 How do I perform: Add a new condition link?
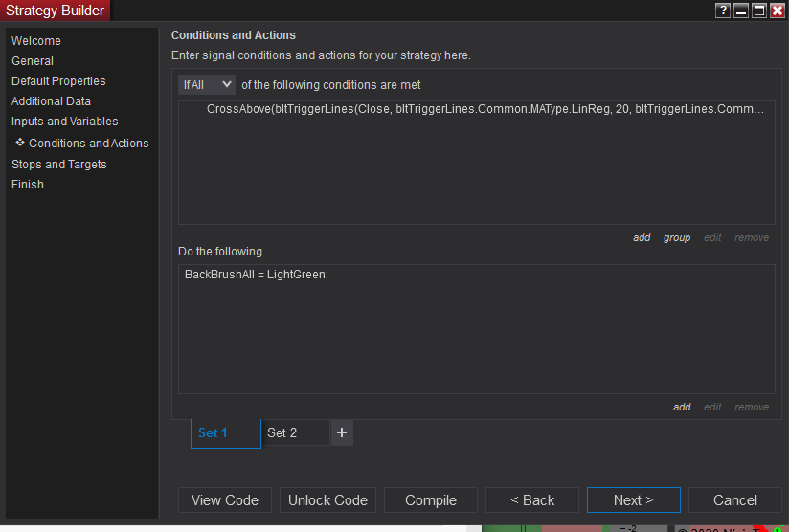(x=642, y=237)
